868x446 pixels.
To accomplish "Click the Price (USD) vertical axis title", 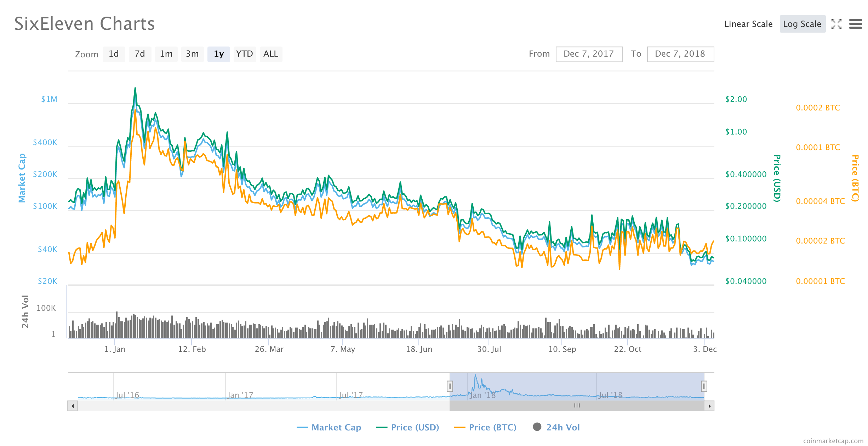I will pos(777,178).
